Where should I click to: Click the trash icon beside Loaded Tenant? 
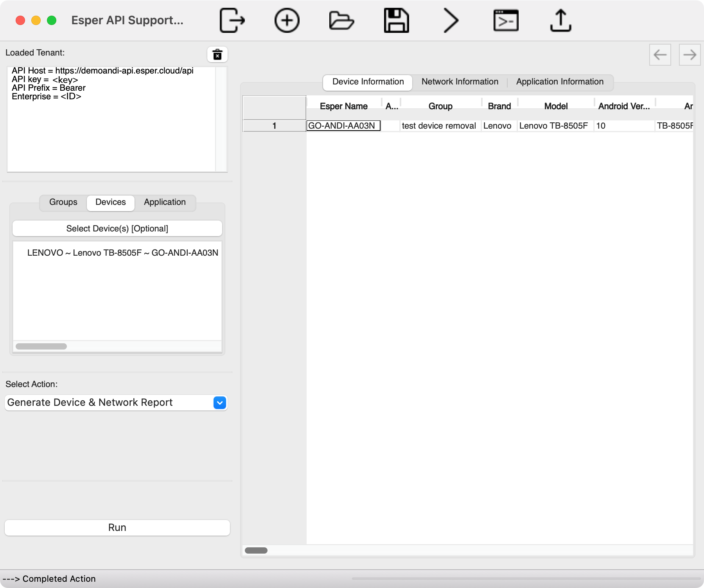tap(217, 54)
